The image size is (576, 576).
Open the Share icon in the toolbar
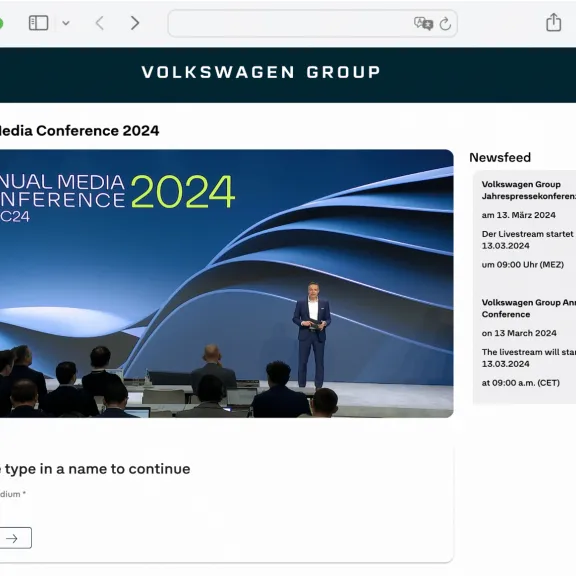(553, 22)
